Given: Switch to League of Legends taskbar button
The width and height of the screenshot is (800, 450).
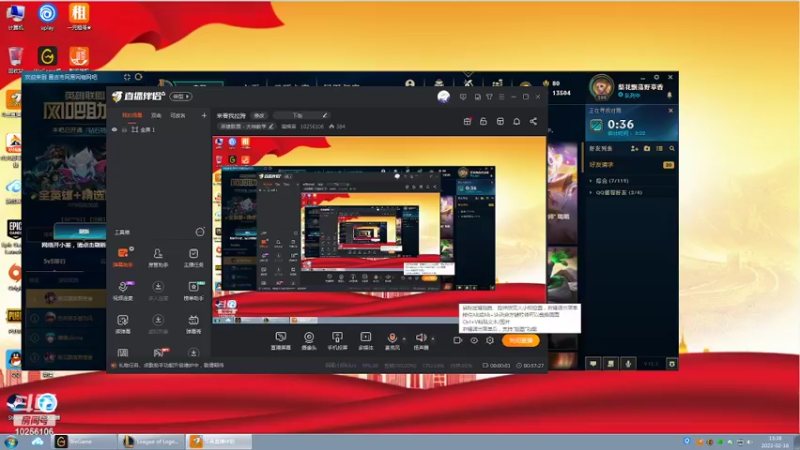Looking at the screenshot, I should [151, 441].
